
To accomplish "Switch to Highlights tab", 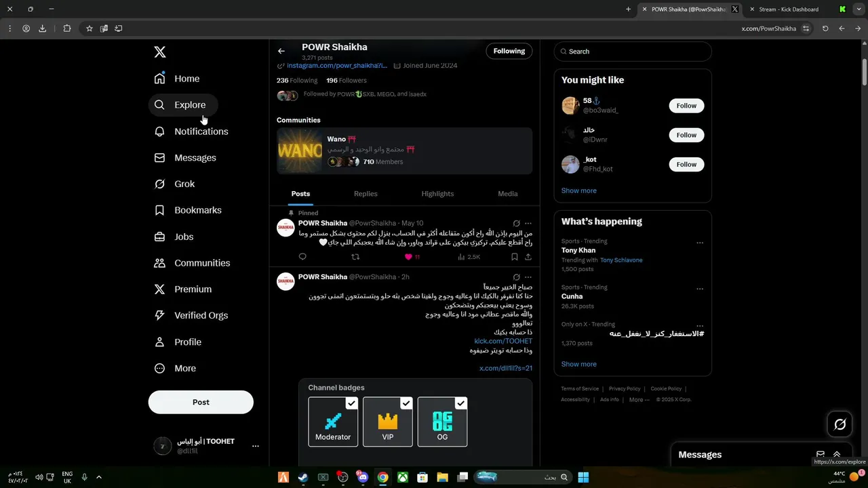I will (x=437, y=194).
